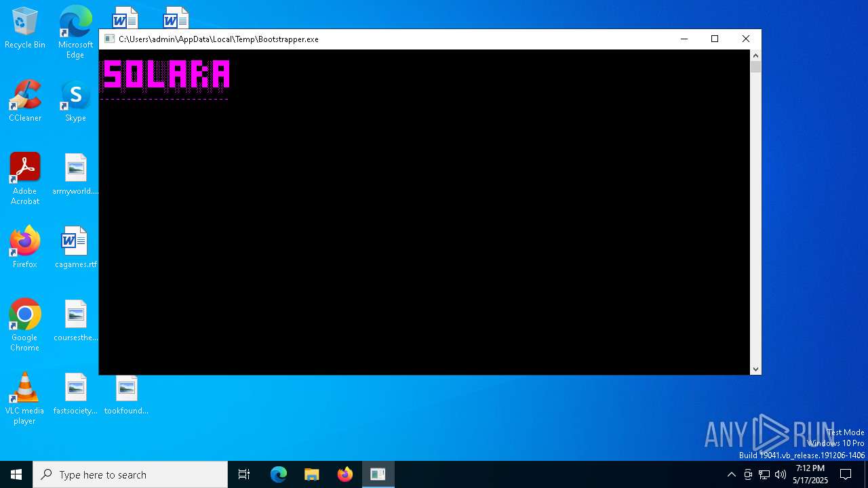Select the armyworld image file icon
Screen dimensions: 868x488
click(x=75, y=174)
